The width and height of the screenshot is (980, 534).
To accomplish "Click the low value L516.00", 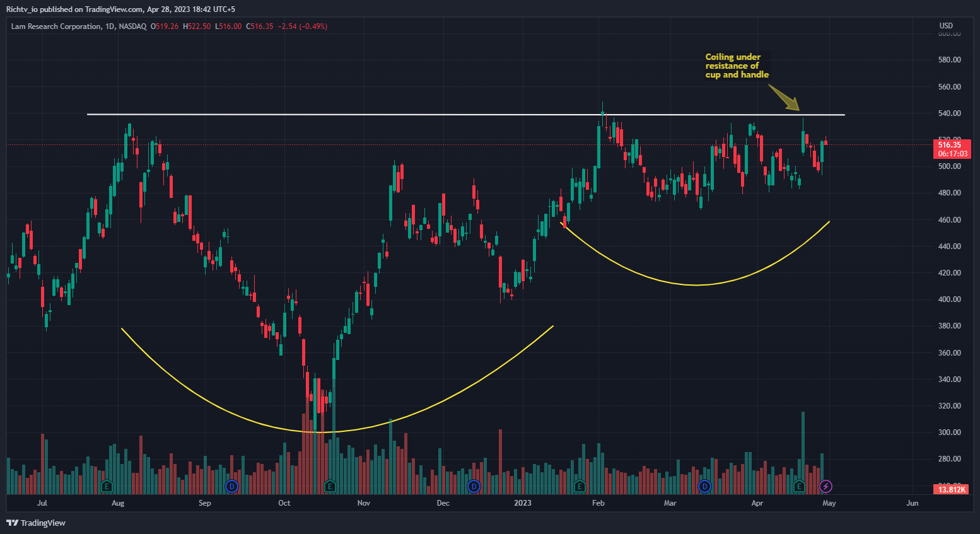I will pyautogui.click(x=228, y=26).
